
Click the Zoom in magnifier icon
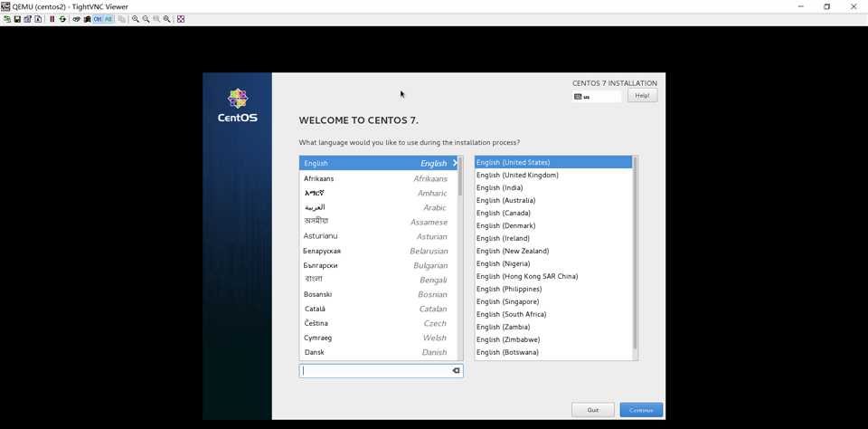tap(136, 19)
